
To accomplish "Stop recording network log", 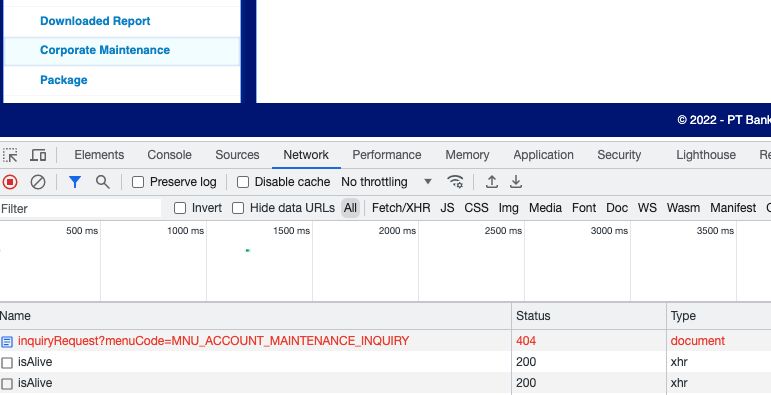I will (x=10, y=182).
